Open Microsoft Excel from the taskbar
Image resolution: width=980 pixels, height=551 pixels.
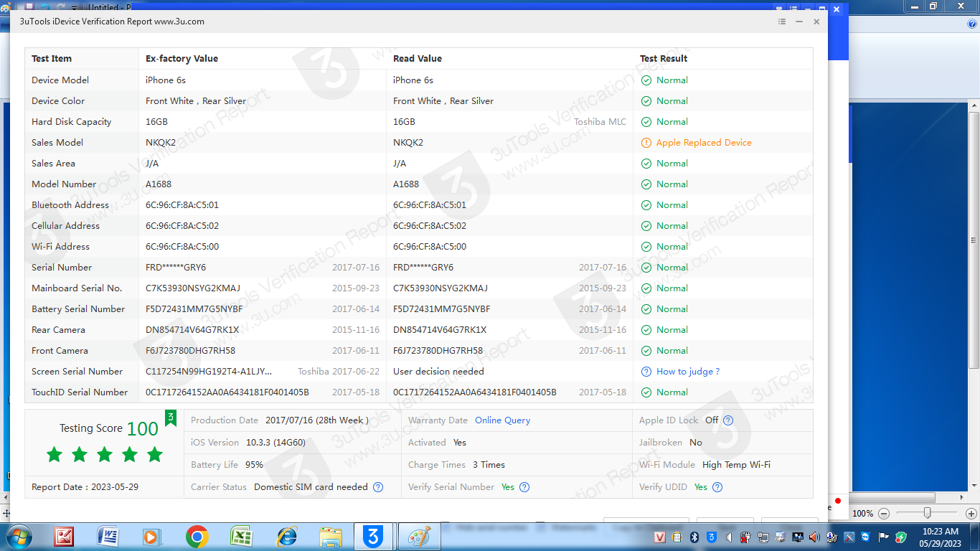pyautogui.click(x=242, y=537)
